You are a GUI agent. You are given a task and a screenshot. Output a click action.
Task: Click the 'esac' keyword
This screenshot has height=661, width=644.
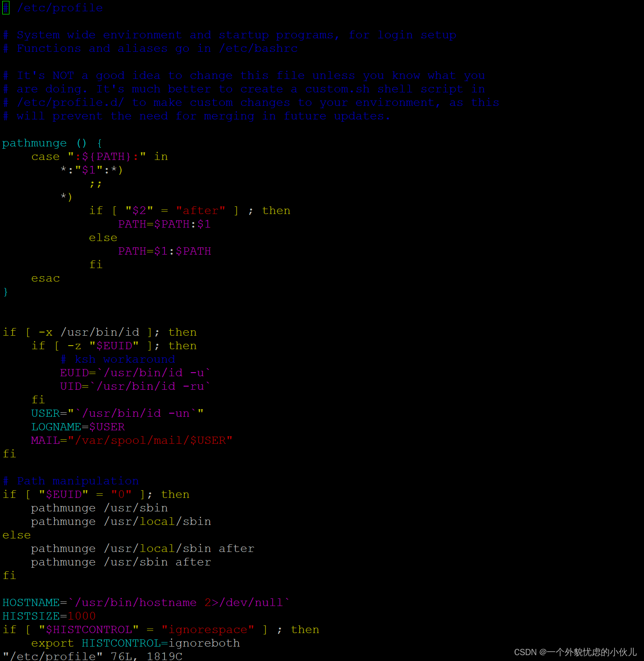[x=46, y=278]
